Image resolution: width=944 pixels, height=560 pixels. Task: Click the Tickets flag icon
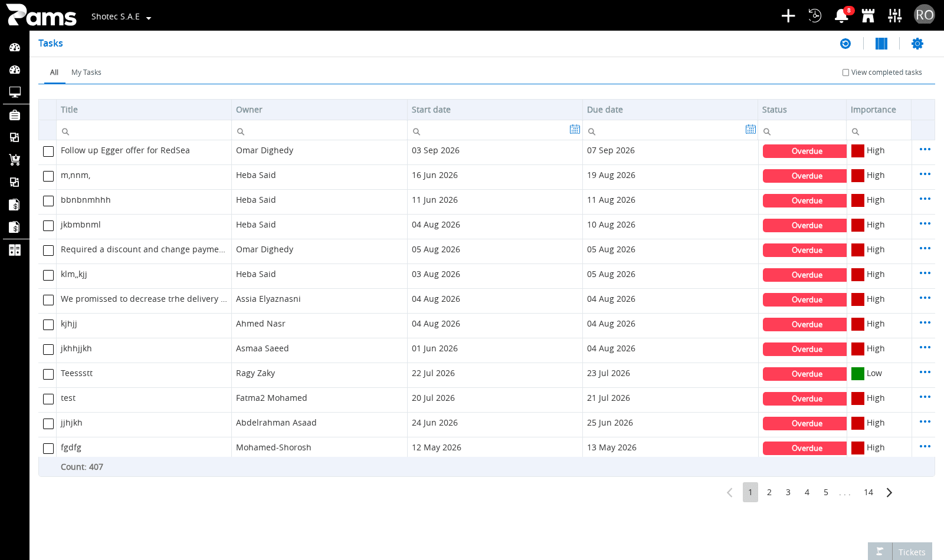pos(880,552)
